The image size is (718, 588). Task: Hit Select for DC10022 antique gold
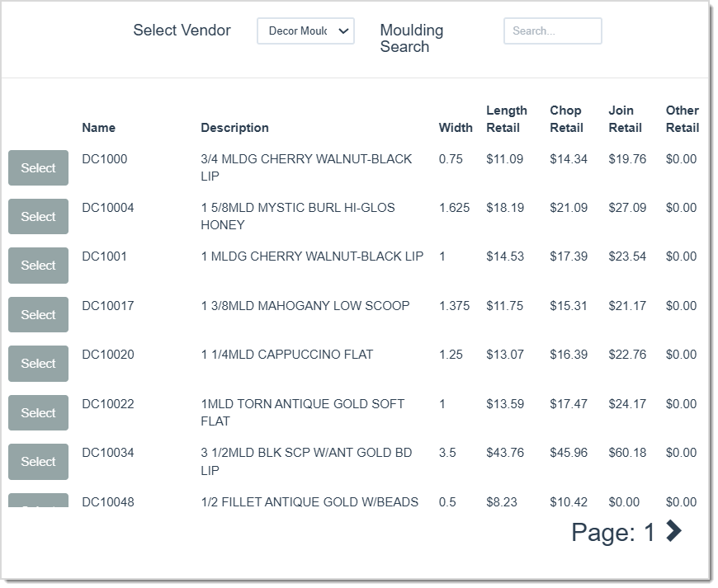tap(38, 413)
